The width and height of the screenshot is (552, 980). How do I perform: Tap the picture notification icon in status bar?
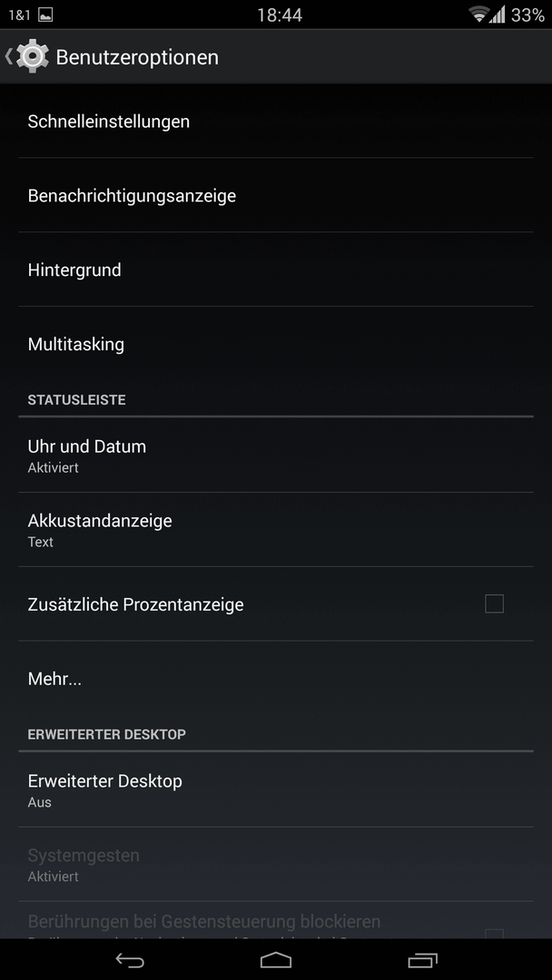(x=45, y=15)
